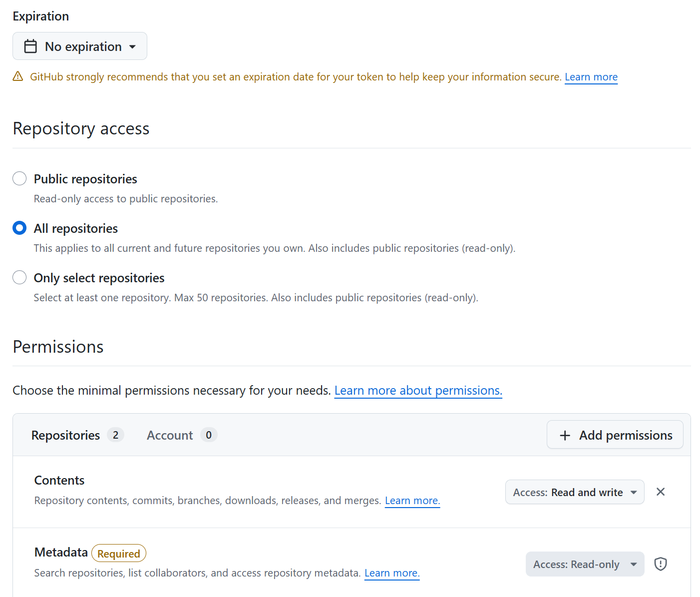Click Learn more link under Metadata

[x=391, y=573]
